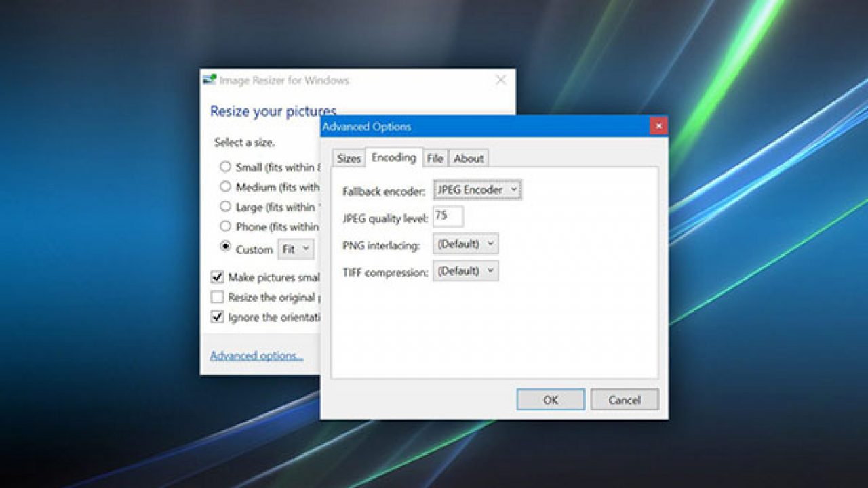Select the Medium size option
868x488 pixels.
click(x=226, y=186)
